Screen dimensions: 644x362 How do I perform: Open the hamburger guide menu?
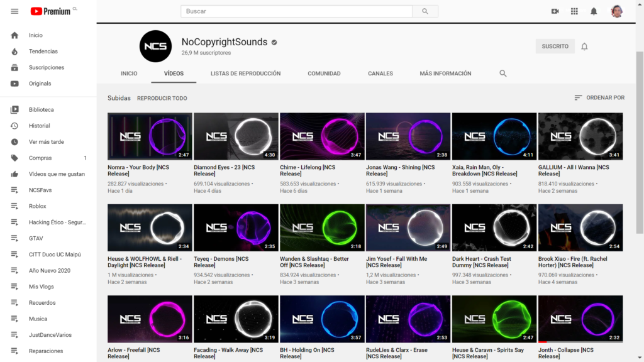pyautogui.click(x=14, y=11)
